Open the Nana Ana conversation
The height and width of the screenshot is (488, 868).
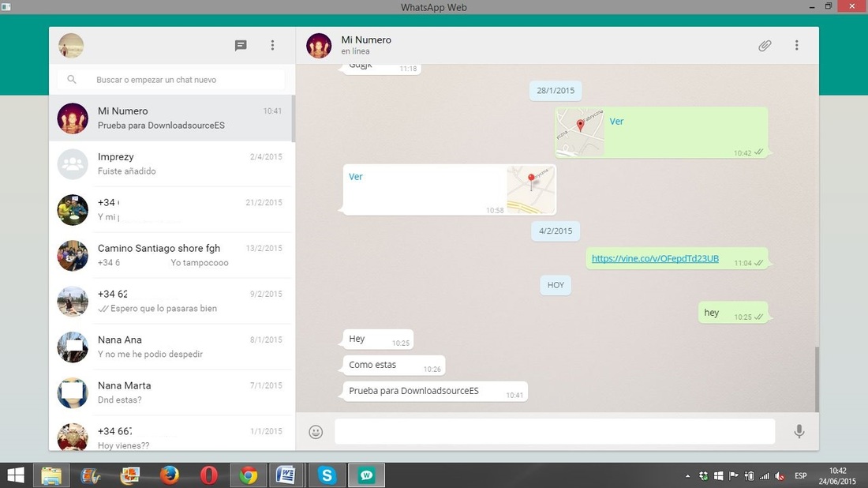170,347
